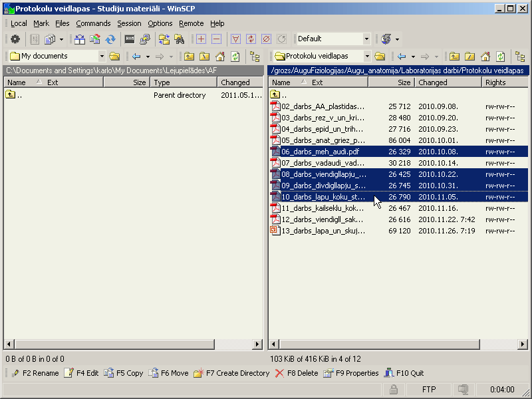This screenshot has width=532, height=399.
Task: Open the terminal console icon
Action: 130,39
